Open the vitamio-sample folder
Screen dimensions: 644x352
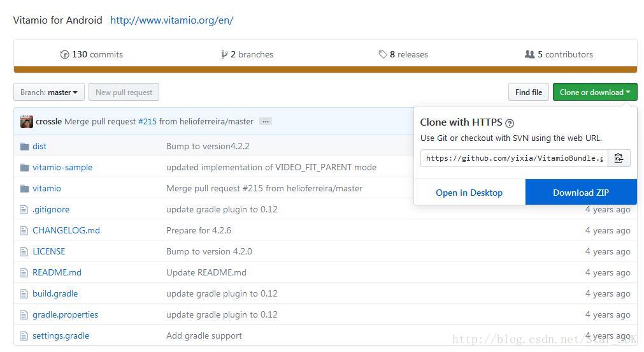(x=62, y=167)
